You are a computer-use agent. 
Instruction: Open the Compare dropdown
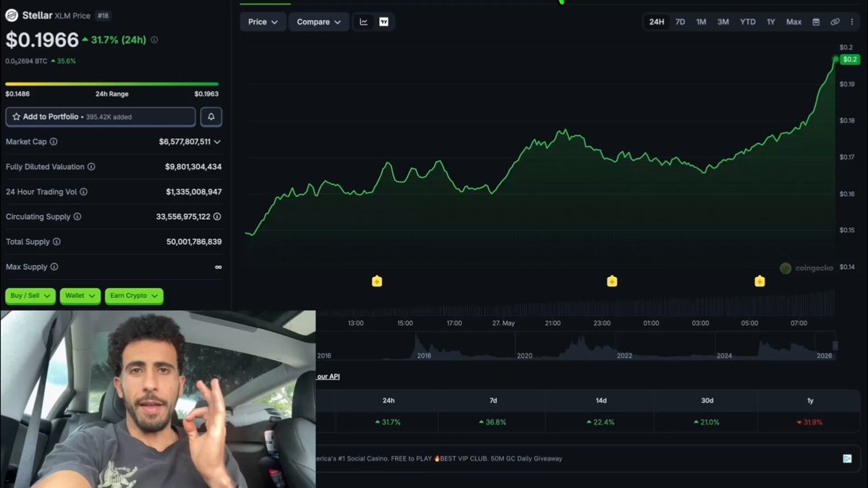318,22
